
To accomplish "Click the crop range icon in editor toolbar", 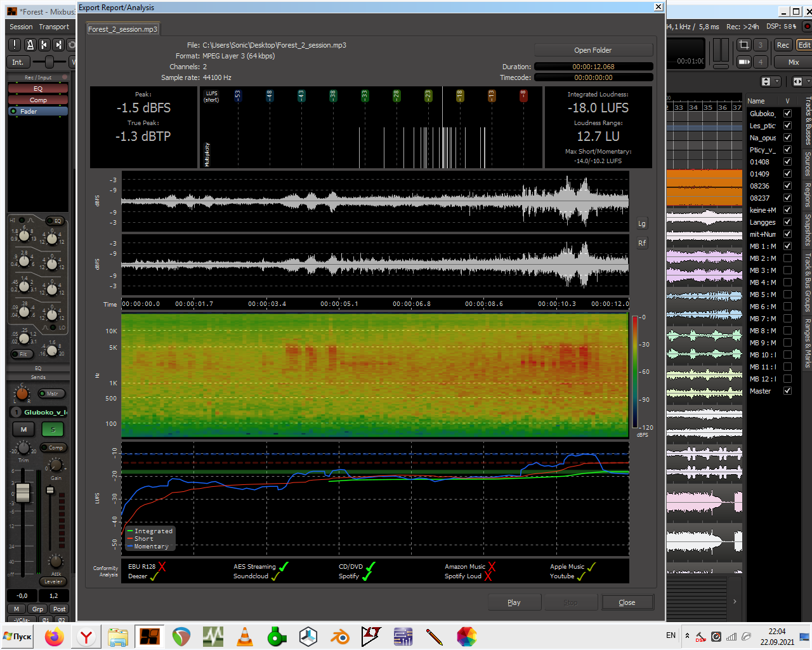I will point(744,44).
